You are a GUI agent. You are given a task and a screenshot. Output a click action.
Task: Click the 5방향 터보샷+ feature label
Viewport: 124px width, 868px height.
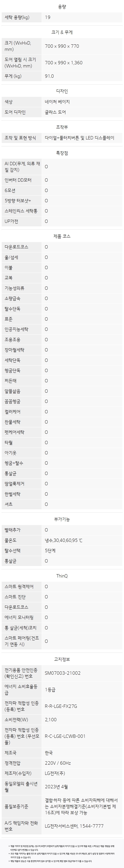pyautogui.click(x=18, y=201)
